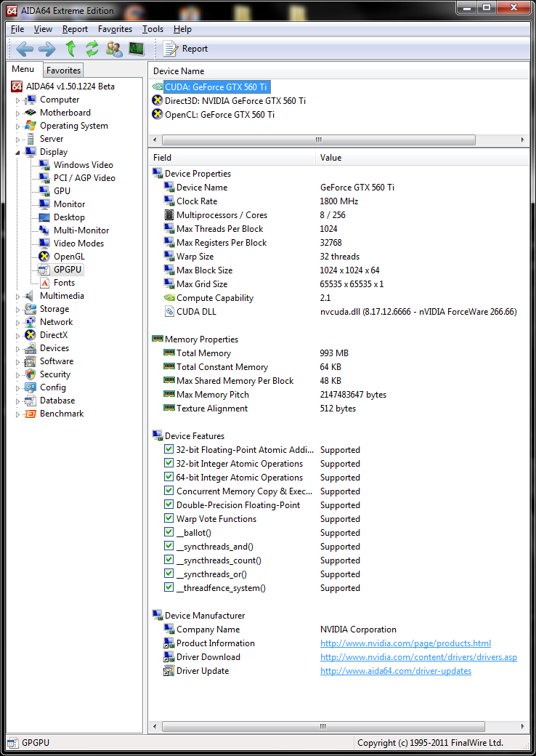Toggle the __threadfence_system() checkbox
Image resolution: width=536 pixels, height=756 pixels.
[168, 587]
